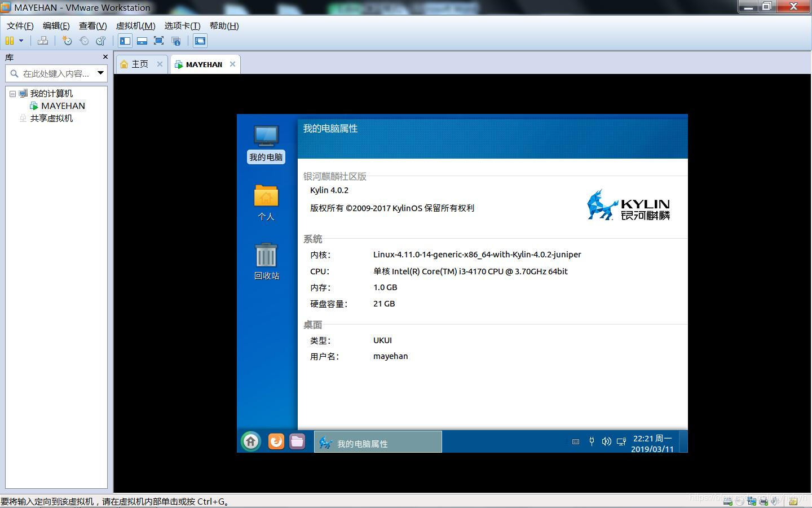Toggle the library sidebar view button
The width and height of the screenshot is (812, 508).
[125, 41]
